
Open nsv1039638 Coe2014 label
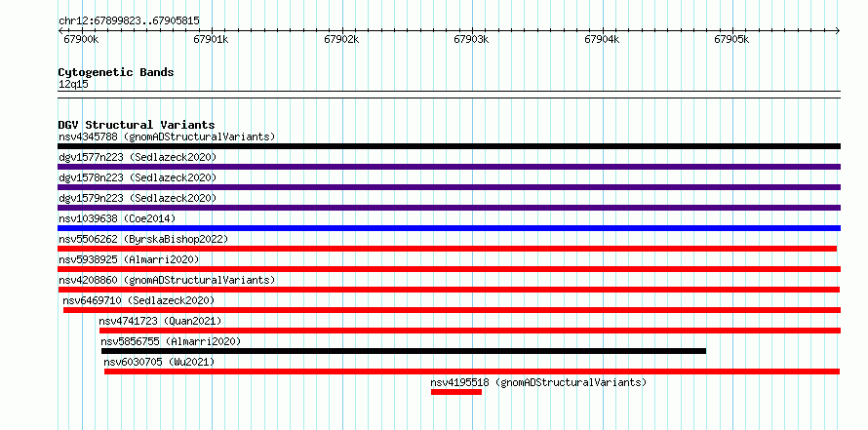click(x=117, y=218)
